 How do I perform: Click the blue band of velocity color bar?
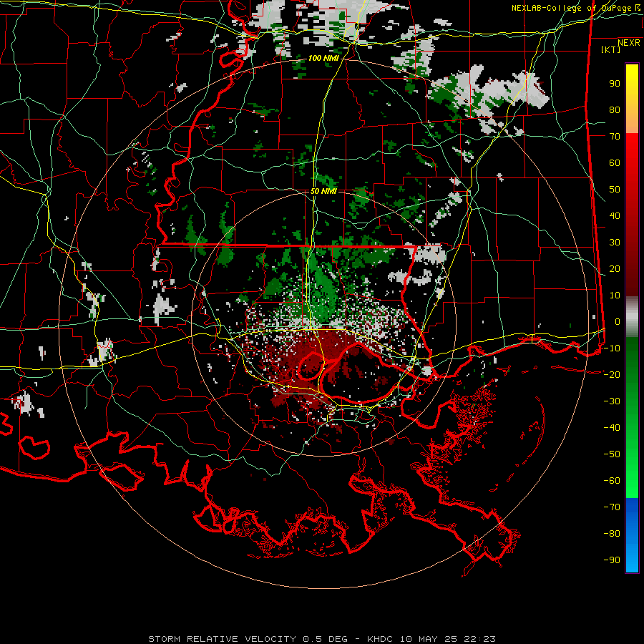coord(632,535)
